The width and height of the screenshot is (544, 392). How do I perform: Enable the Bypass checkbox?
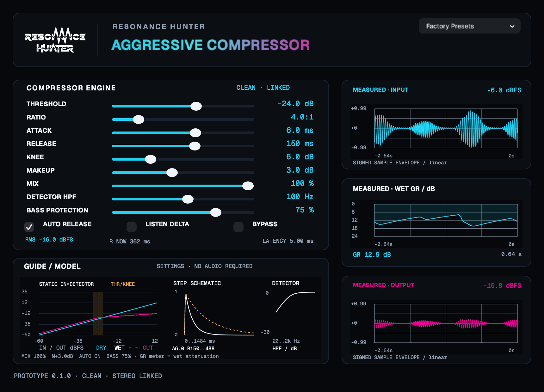[x=238, y=227]
